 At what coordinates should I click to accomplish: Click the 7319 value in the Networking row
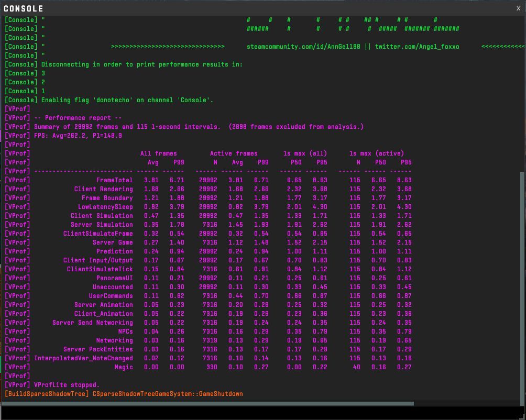(210, 340)
